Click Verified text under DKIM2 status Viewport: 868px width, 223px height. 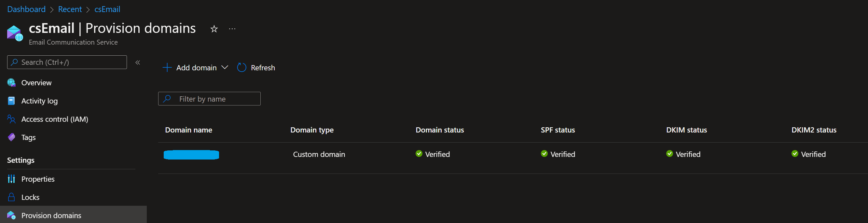[x=813, y=154]
